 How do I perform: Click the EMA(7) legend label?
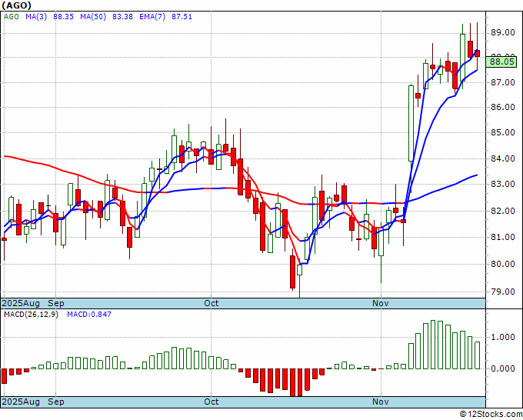pos(152,17)
